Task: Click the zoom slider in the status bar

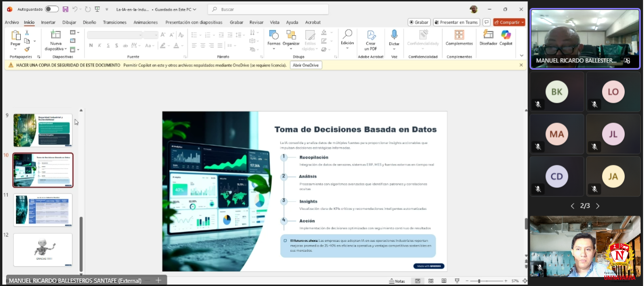Action: 479,281
